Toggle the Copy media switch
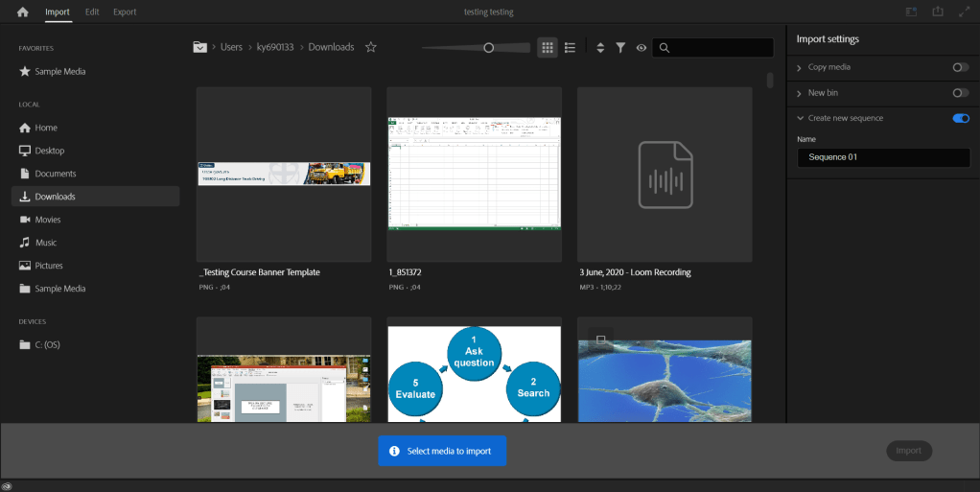Viewport: 980px width, 492px height. (960, 67)
